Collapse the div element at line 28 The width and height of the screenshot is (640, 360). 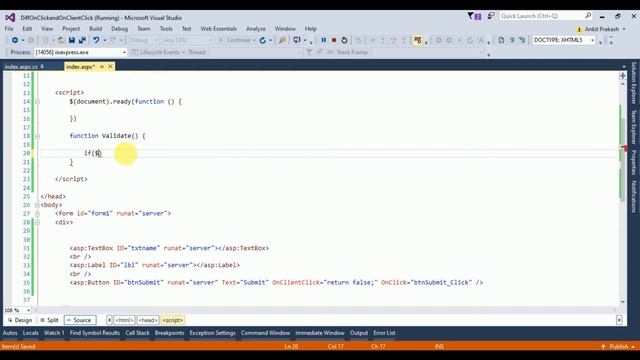37,222
